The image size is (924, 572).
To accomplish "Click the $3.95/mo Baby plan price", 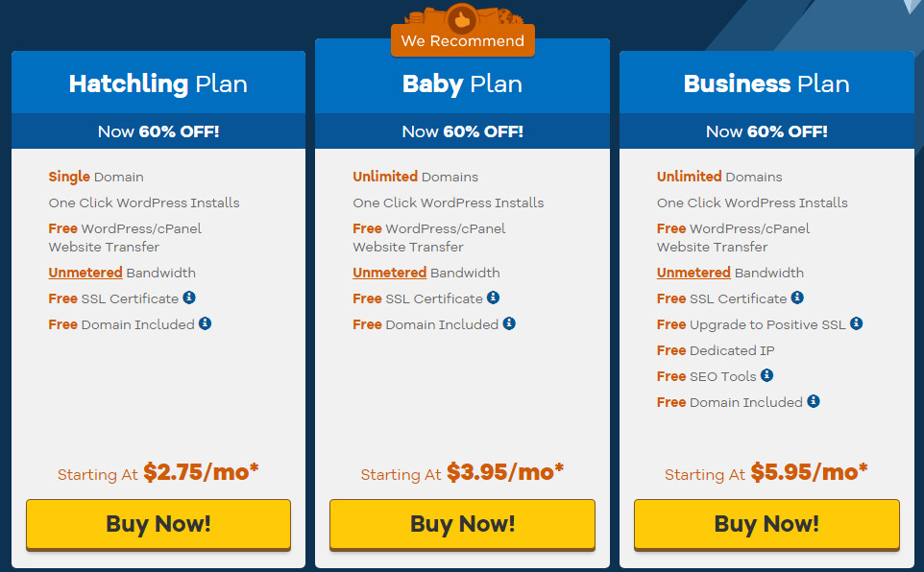I will point(505,472).
